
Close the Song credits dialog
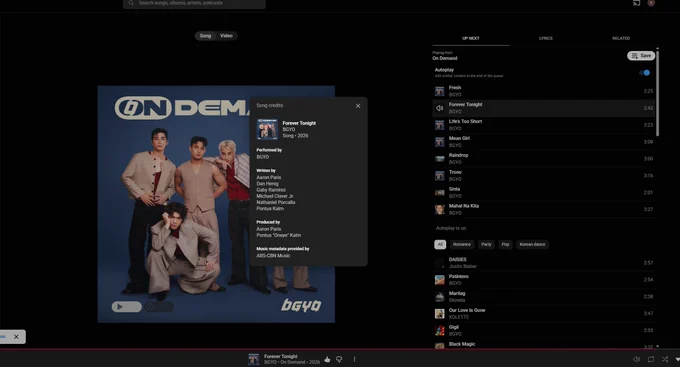(358, 106)
